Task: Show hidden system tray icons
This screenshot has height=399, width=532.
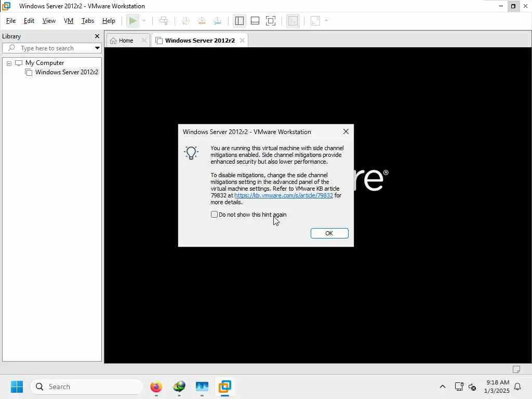Action: pos(443,387)
